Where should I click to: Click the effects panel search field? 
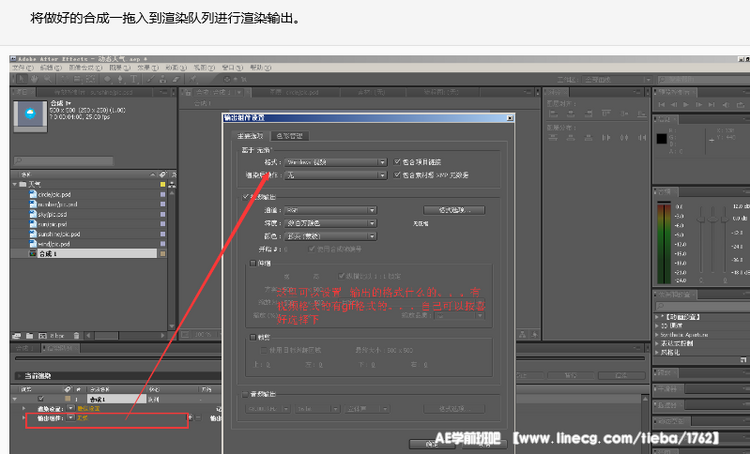tap(702, 306)
